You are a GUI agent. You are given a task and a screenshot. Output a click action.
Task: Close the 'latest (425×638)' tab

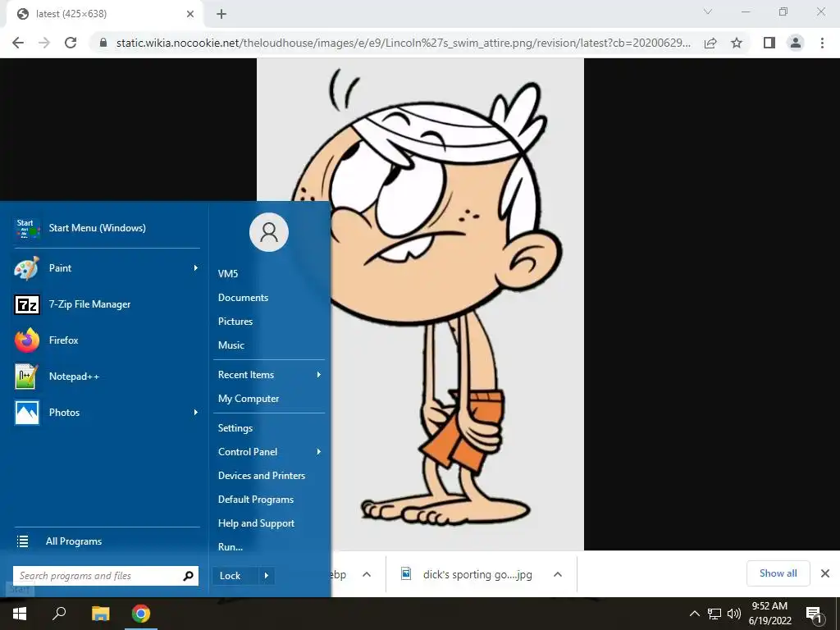click(x=190, y=14)
